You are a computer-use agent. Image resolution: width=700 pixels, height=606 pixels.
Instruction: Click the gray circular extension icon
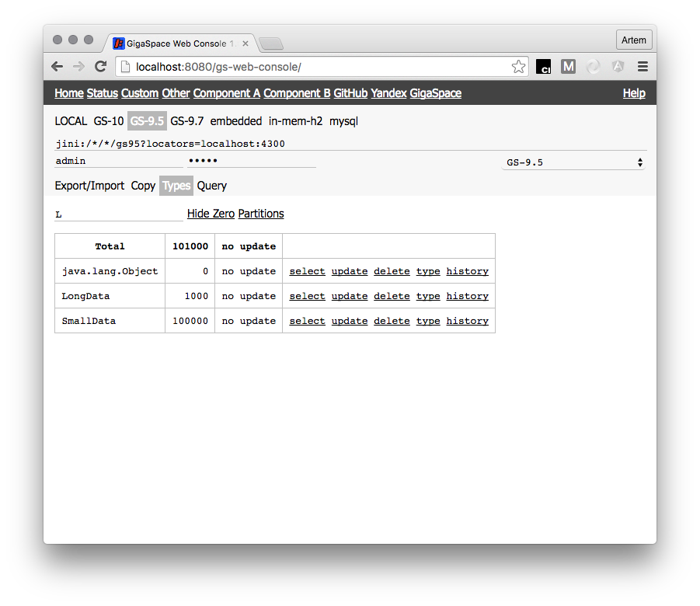point(593,67)
